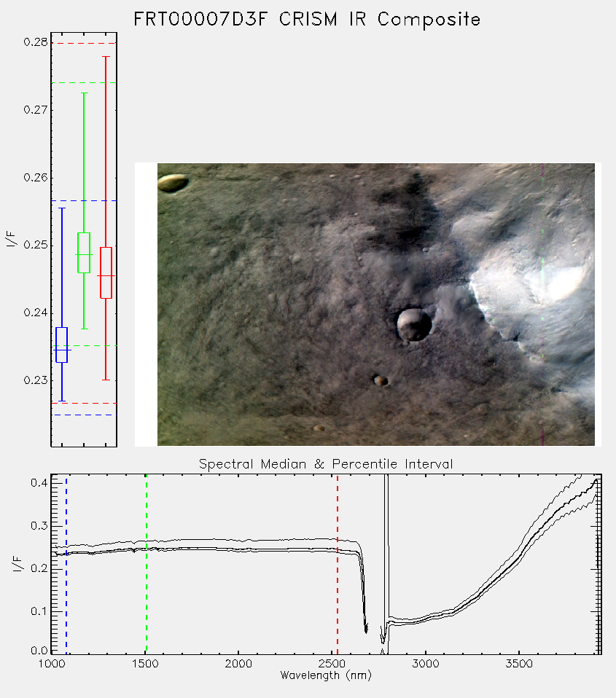
Task: Click the upper red dashed limit line
Action: point(84,43)
